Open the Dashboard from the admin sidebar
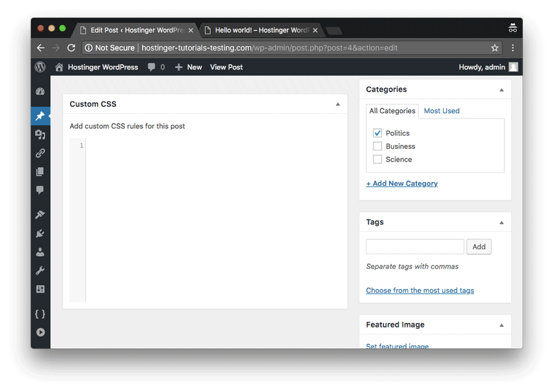This screenshot has width=553, height=392. [40, 91]
